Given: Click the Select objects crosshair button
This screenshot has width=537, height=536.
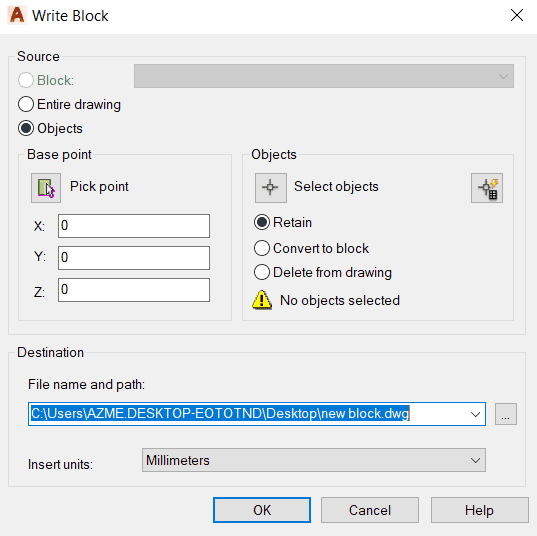Looking at the screenshot, I should pyautogui.click(x=271, y=188).
